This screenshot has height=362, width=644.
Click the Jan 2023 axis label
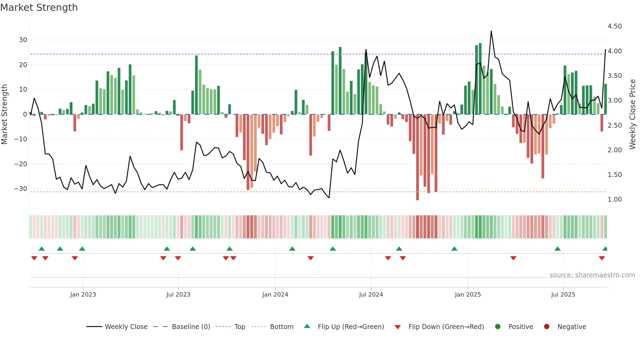click(83, 294)
